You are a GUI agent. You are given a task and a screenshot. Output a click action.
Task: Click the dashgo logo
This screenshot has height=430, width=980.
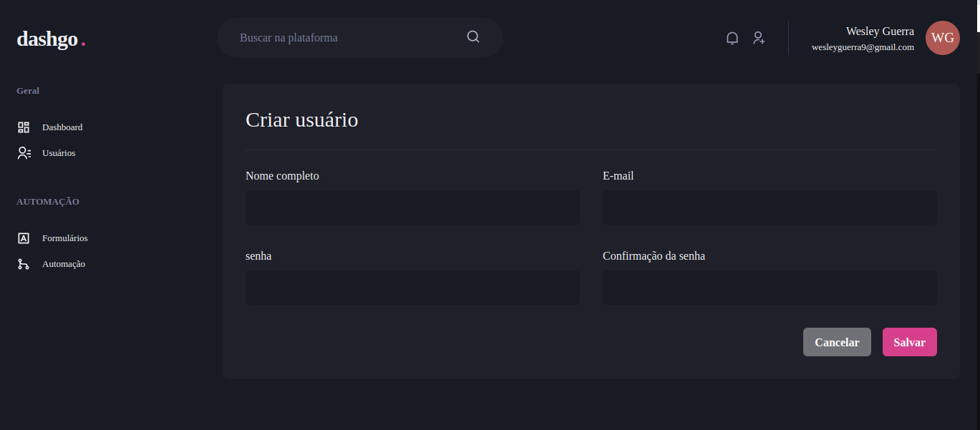52,39
